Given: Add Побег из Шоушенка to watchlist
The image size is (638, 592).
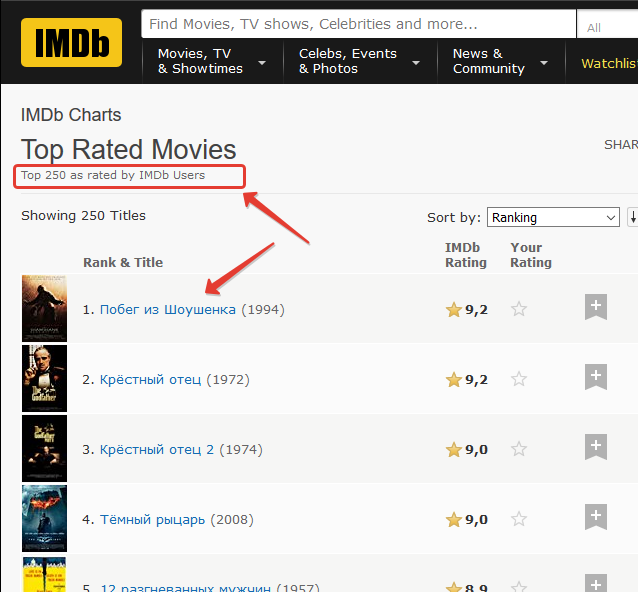Looking at the screenshot, I should pyautogui.click(x=596, y=307).
